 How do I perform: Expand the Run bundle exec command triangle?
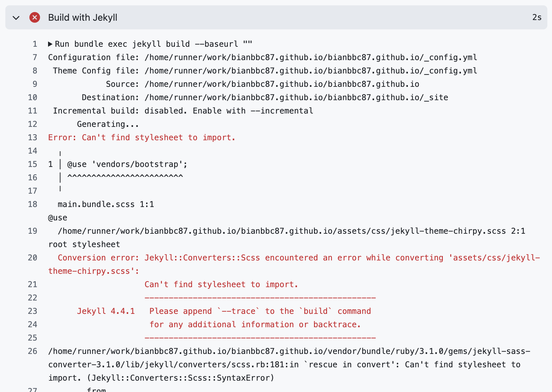point(50,44)
